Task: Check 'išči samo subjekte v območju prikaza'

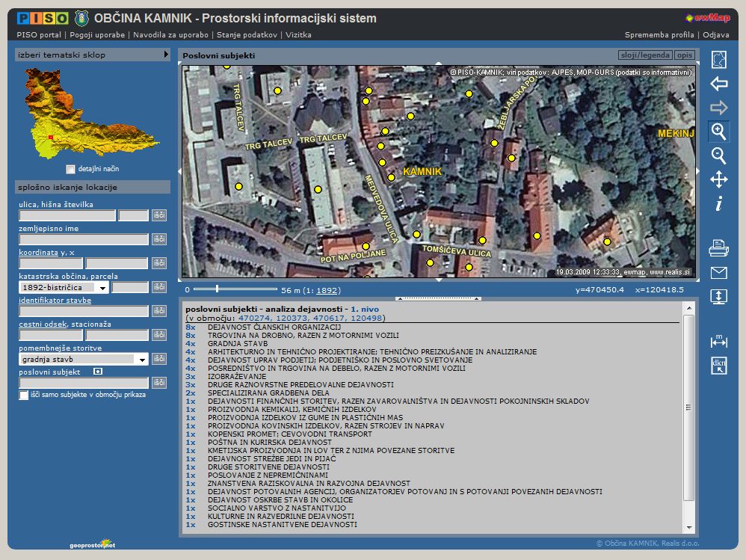Action: (24, 395)
